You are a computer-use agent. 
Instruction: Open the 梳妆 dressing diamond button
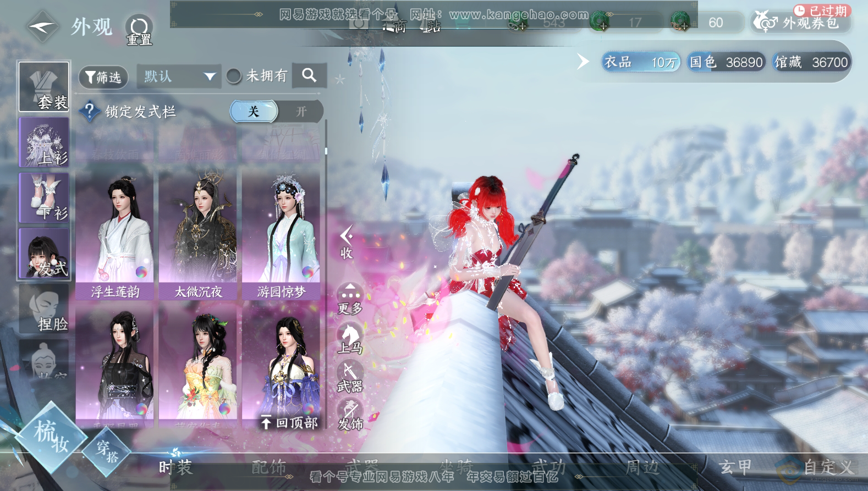[51, 437]
